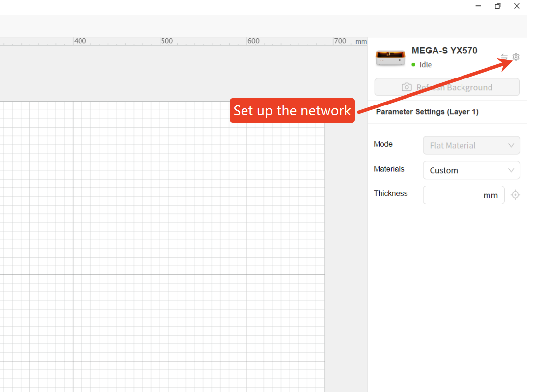
Task: Click the auto-measure thickness target icon
Action: click(515, 195)
